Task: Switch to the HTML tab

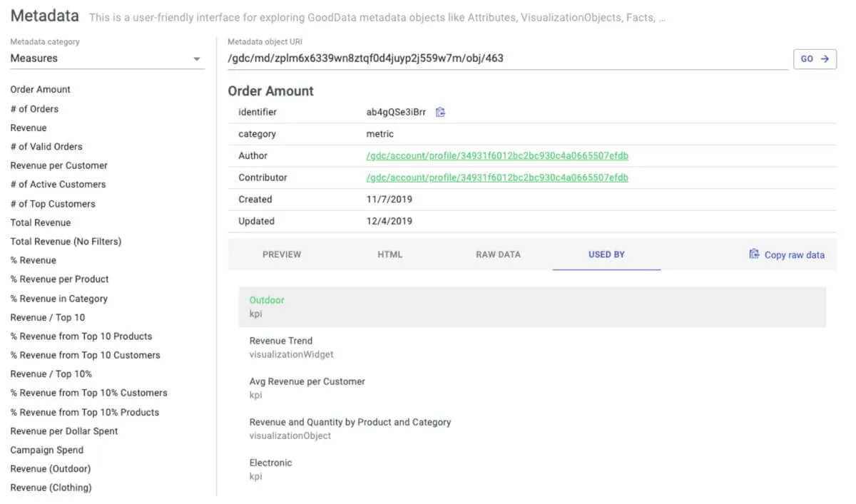Action: tap(390, 254)
